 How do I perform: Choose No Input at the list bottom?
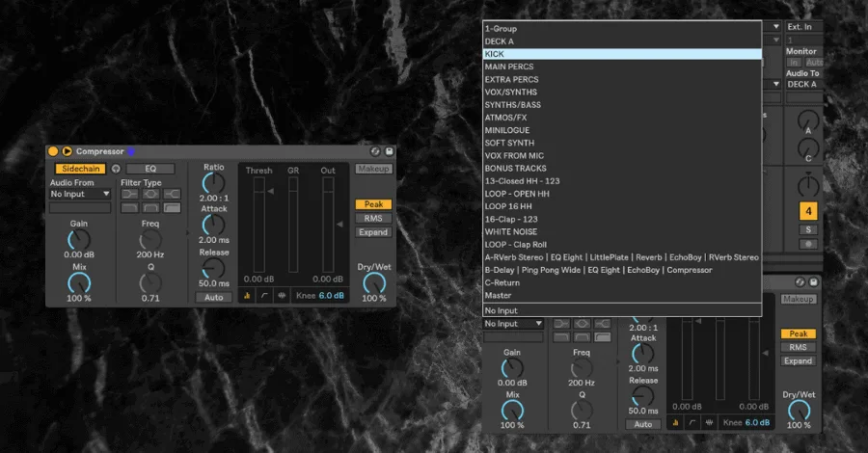622,310
